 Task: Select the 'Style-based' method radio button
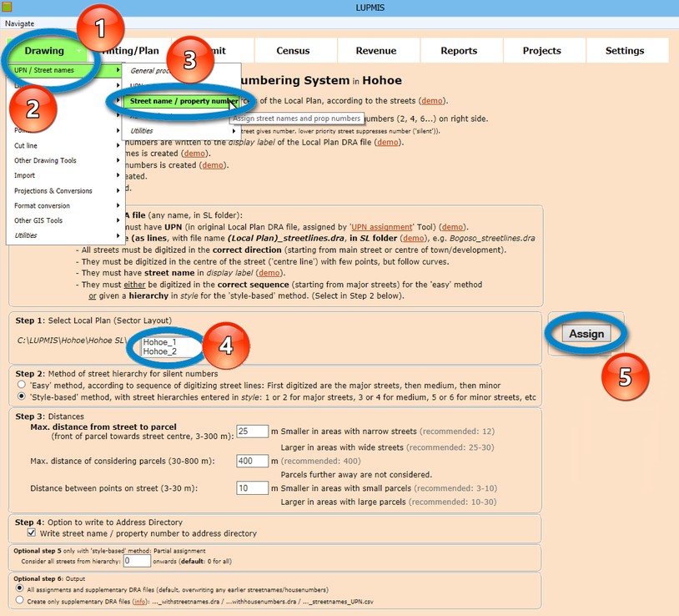(x=21, y=396)
